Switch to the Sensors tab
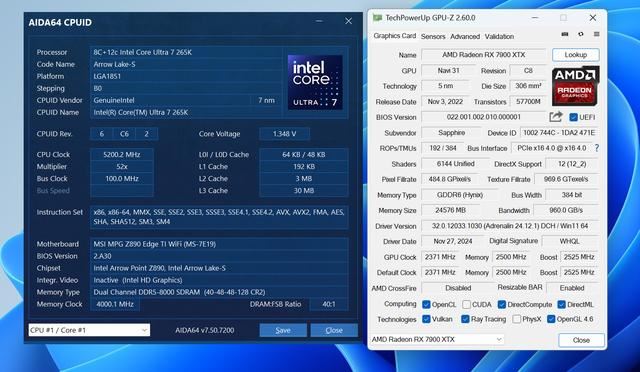The image size is (640, 372). pos(433,36)
